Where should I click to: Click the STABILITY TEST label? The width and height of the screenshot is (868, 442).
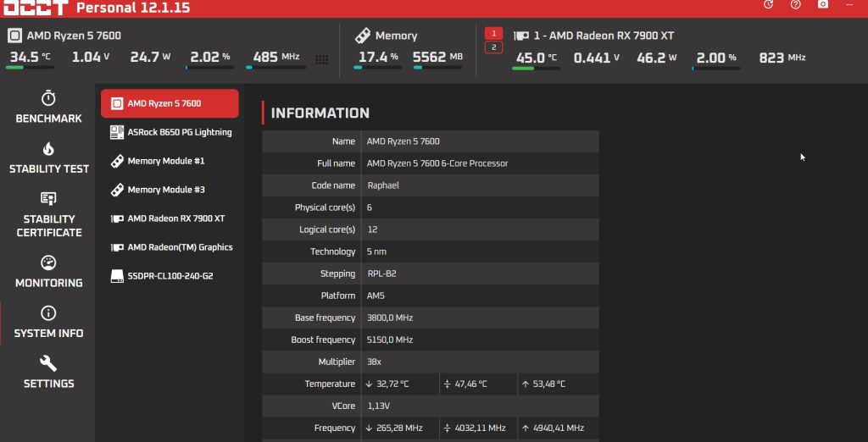pos(48,169)
